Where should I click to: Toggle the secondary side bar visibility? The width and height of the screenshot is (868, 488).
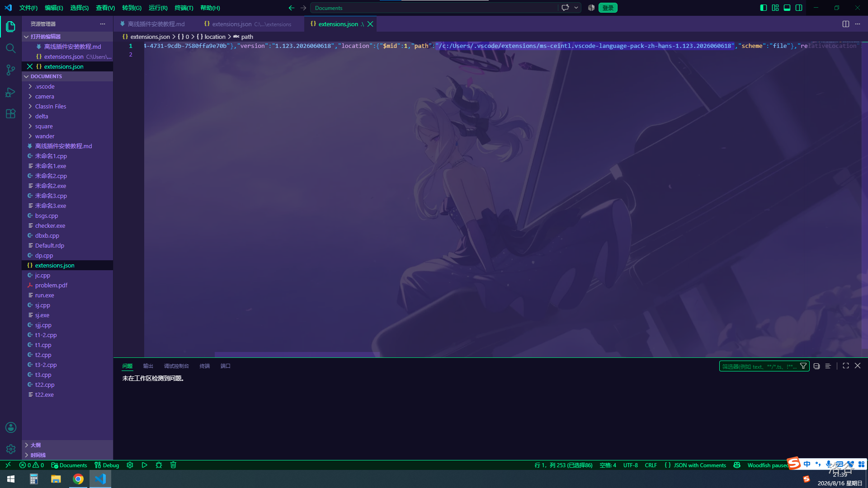pos(799,8)
